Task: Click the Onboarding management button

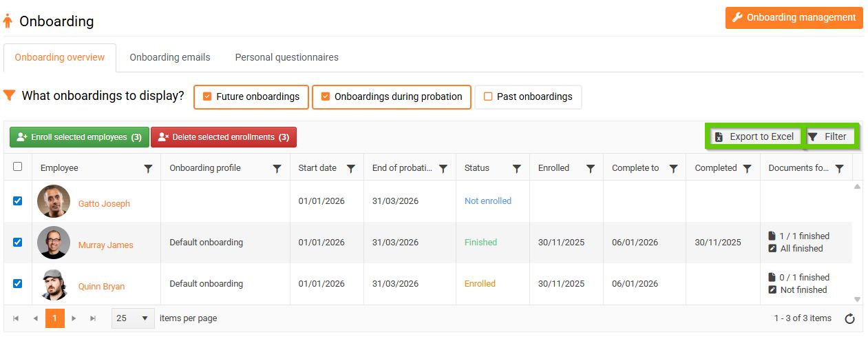Action: (x=794, y=18)
